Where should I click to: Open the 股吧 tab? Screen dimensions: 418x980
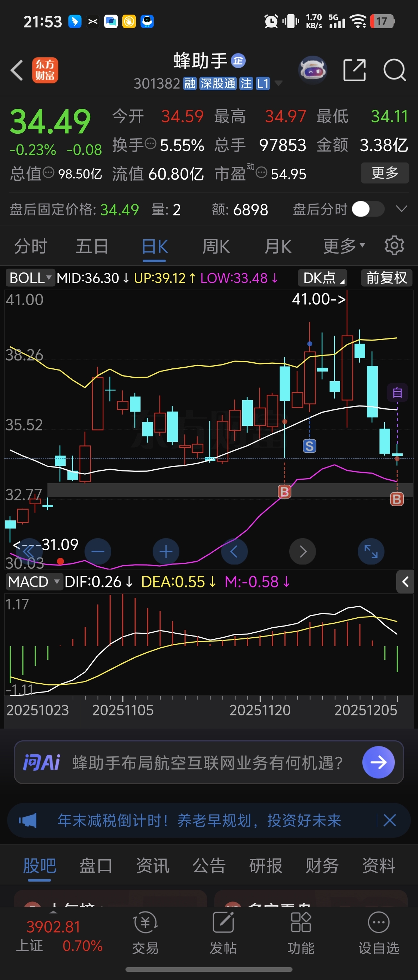click(x=40, y=866)
